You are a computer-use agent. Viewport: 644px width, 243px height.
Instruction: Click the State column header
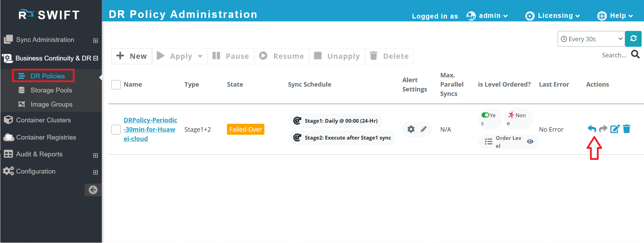click(x=235, y=84)
